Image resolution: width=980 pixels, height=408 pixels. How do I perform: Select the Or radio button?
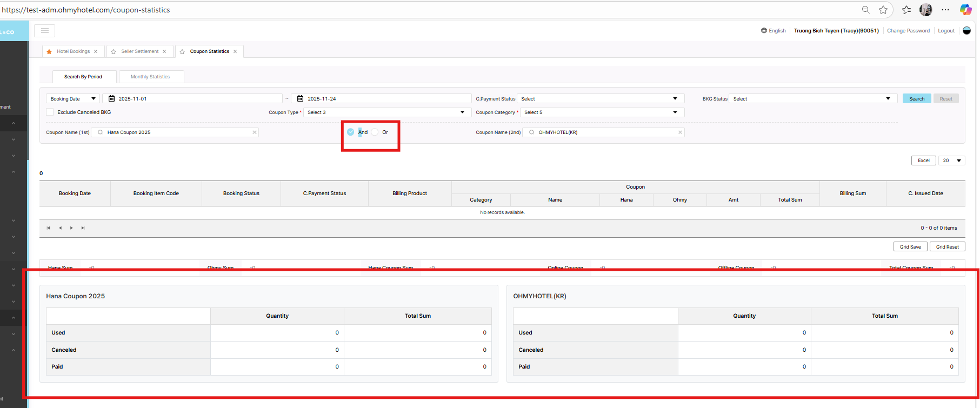tap(375, 132)
